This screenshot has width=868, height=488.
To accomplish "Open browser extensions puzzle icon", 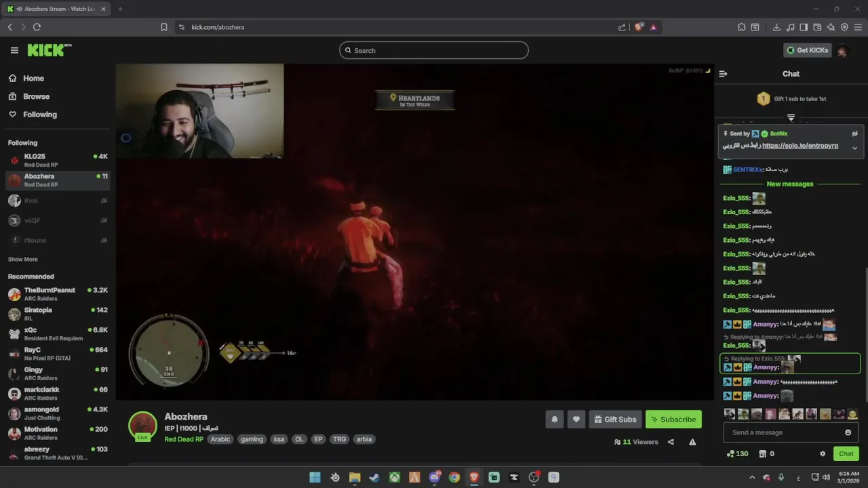I will (741, 27).
